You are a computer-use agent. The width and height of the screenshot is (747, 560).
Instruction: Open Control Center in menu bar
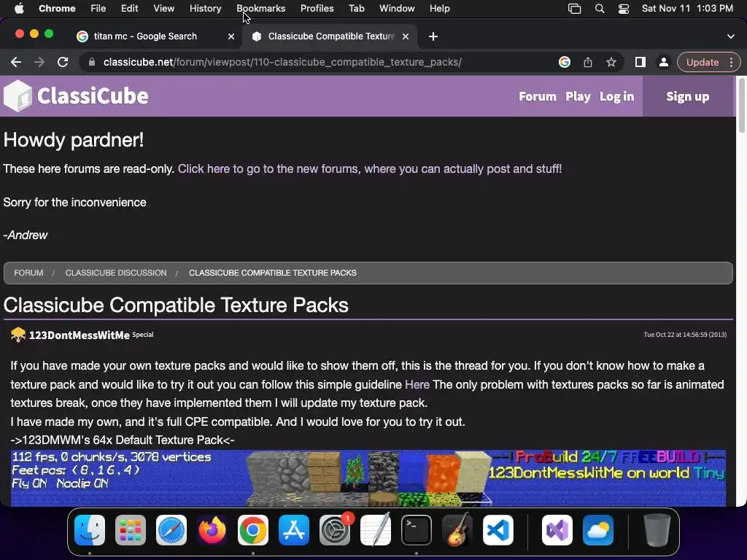624,9
